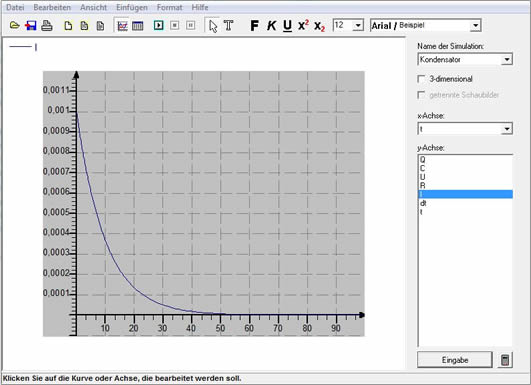Click the blue curve legend label I

[36, 47]
